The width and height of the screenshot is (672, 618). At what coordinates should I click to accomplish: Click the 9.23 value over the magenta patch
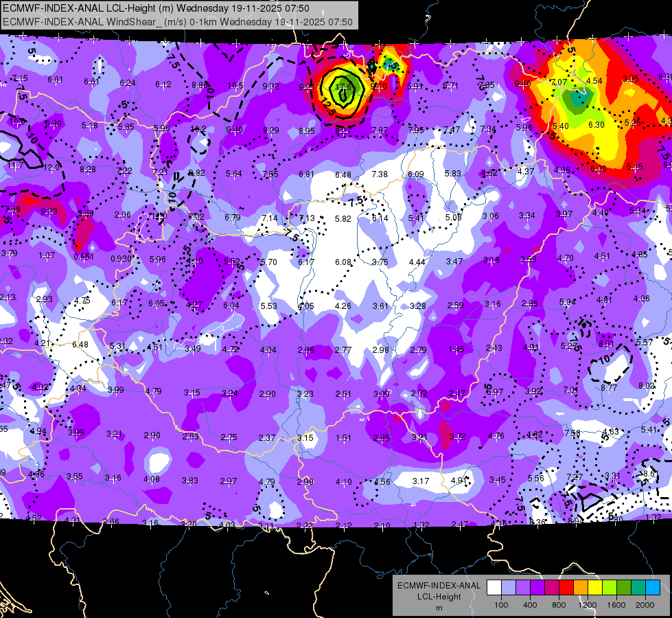[x=49, y=211]
